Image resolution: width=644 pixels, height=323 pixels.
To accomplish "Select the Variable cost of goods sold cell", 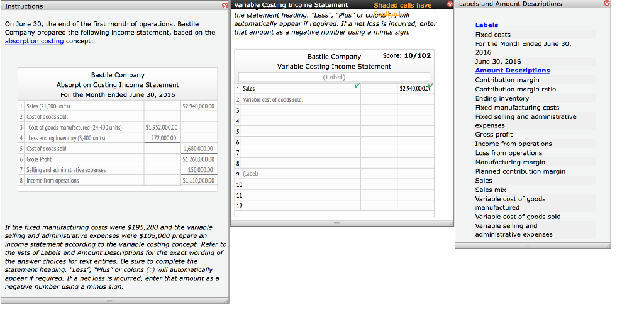I will click(301, 100).
